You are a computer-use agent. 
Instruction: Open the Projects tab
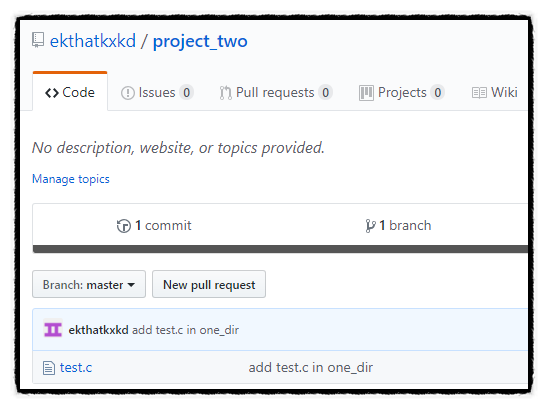402,93
